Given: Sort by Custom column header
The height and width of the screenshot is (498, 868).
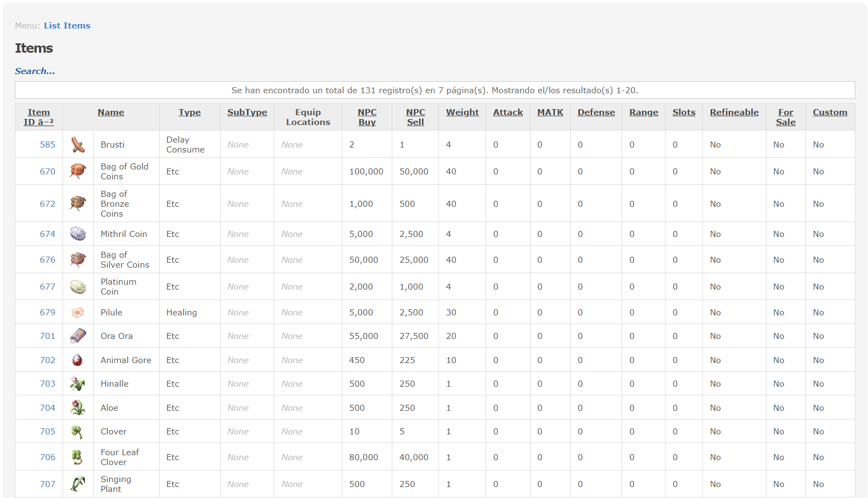Looking at the screenshot, I should 830,112.
